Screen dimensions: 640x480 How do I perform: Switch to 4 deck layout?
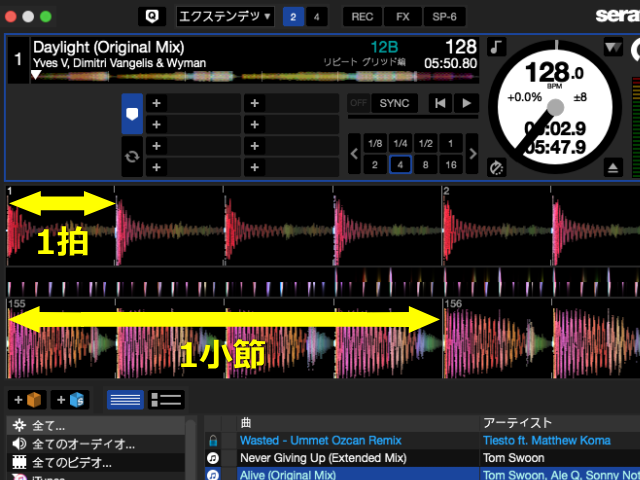317,17
